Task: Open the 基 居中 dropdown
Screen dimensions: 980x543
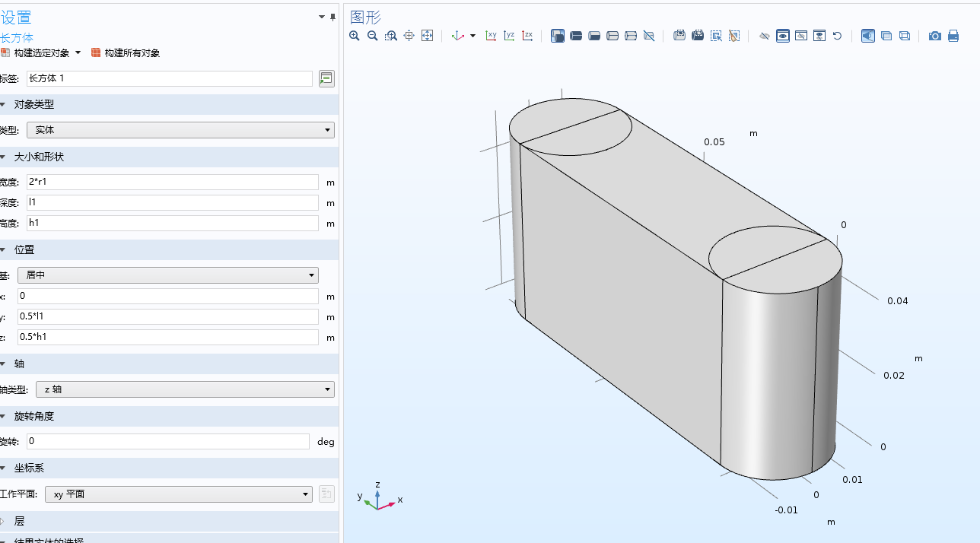Action: 168,275
